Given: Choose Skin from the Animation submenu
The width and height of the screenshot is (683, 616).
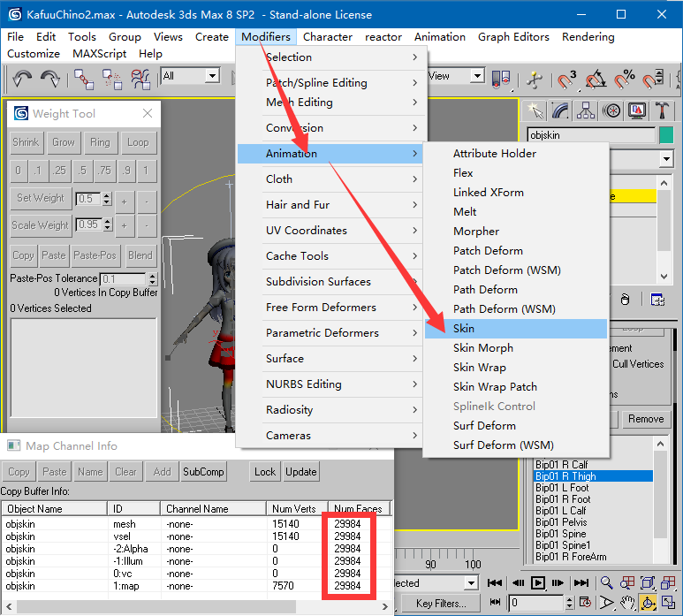Looking at the screenshot, I should 516,329.
